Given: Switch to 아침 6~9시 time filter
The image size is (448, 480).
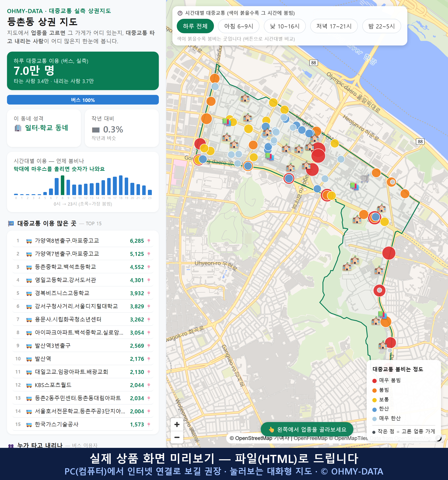Looking at the screenshot, I should click(x=239, y=26).
